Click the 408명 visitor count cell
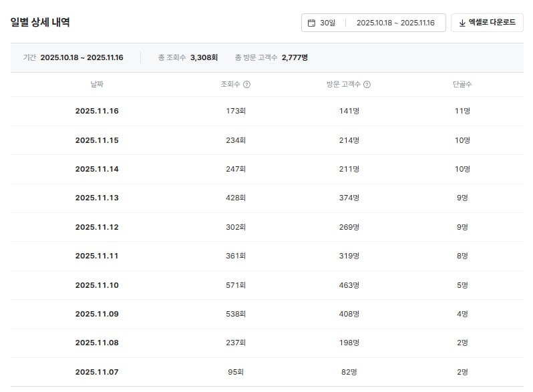533x392 pixels. coord(349,314)
